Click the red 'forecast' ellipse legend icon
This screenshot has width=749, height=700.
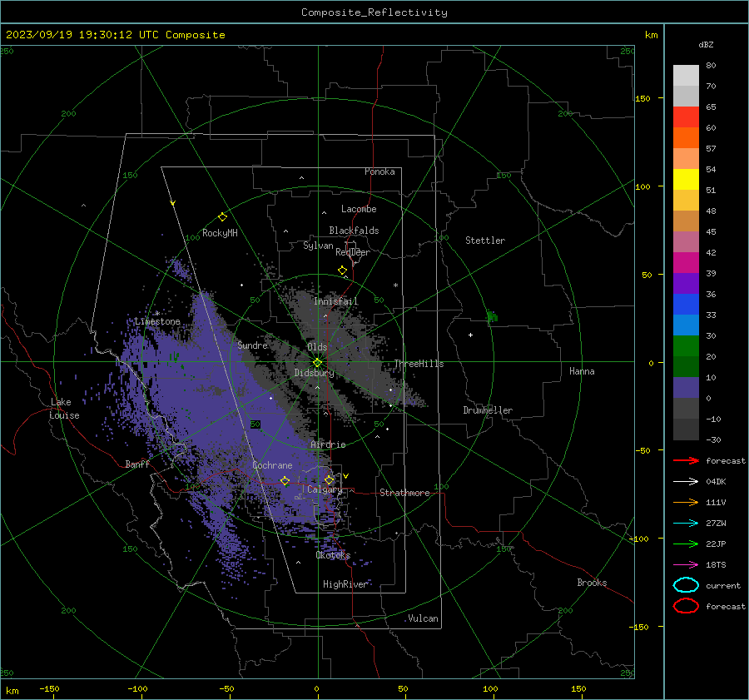pos(686,606)
